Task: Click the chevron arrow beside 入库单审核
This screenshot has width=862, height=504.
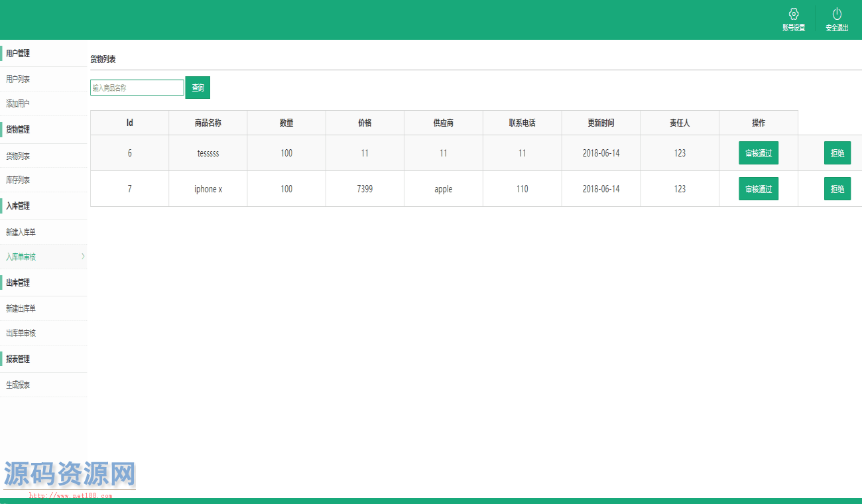Action: (x=83, y=256)
